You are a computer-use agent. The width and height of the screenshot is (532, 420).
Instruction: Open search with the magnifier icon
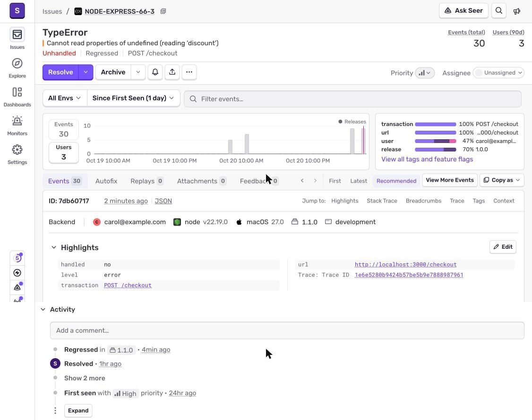pos(499,10)
